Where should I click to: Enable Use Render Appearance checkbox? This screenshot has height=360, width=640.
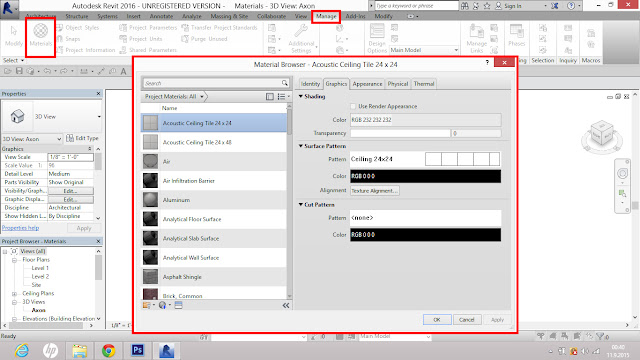(x=353, y=106)
